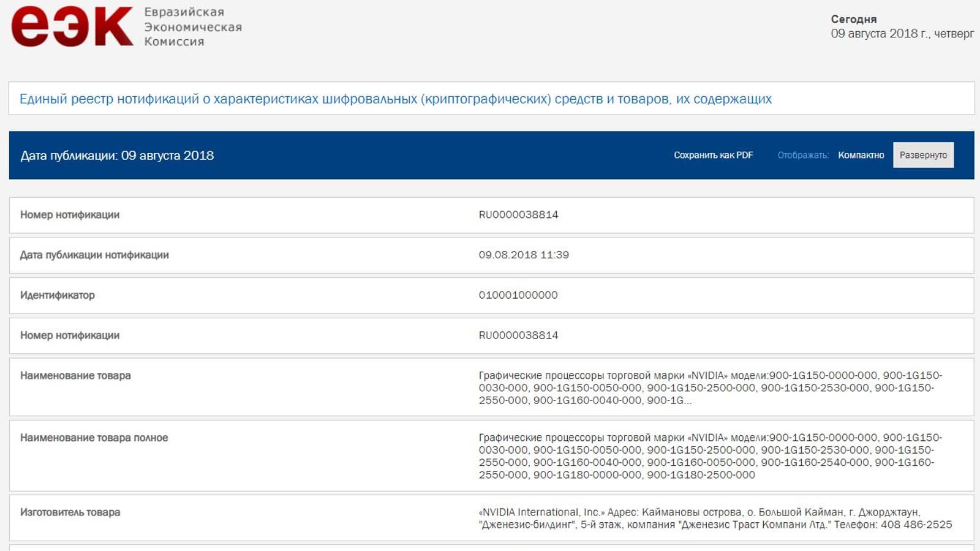Select the truncated NVIDIA product name text
980x551 pixels.
point(710,388)
